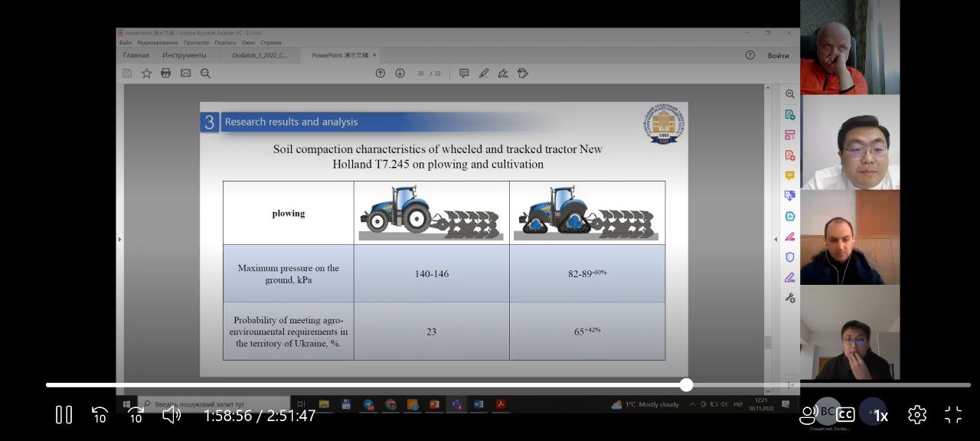Open the sign document tool

[x=503, y=73]
